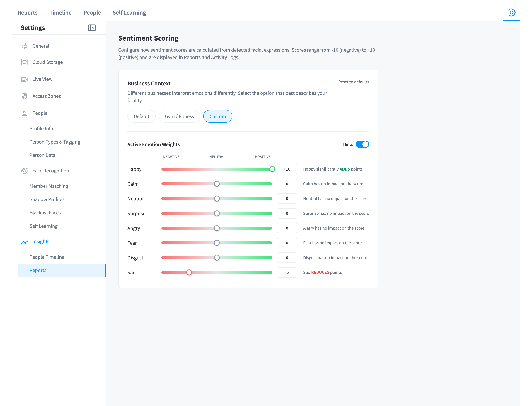Click the Sentiment Scoring heading
The image size is (532, 406).
point(148,38)
